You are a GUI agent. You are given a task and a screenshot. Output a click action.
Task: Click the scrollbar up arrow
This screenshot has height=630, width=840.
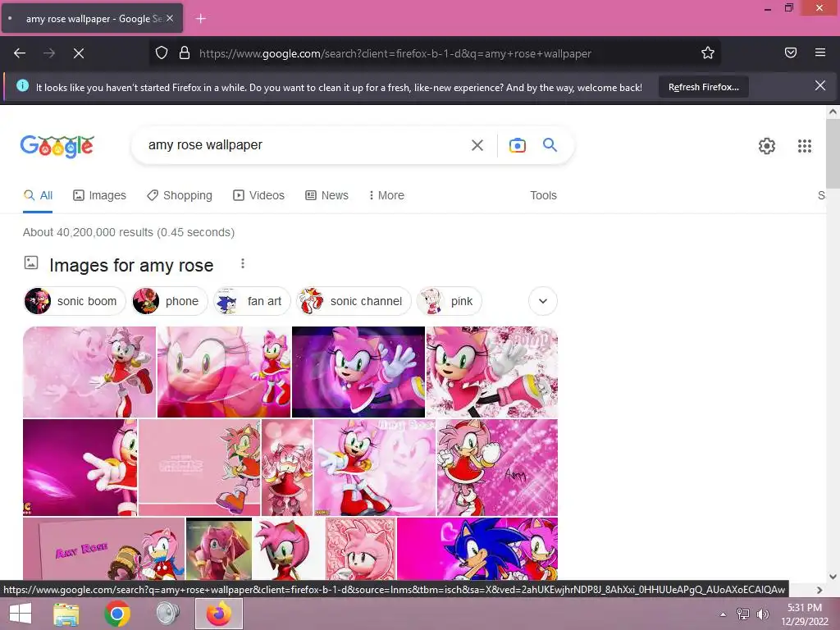pyautogui.click(x=833, y=112)
